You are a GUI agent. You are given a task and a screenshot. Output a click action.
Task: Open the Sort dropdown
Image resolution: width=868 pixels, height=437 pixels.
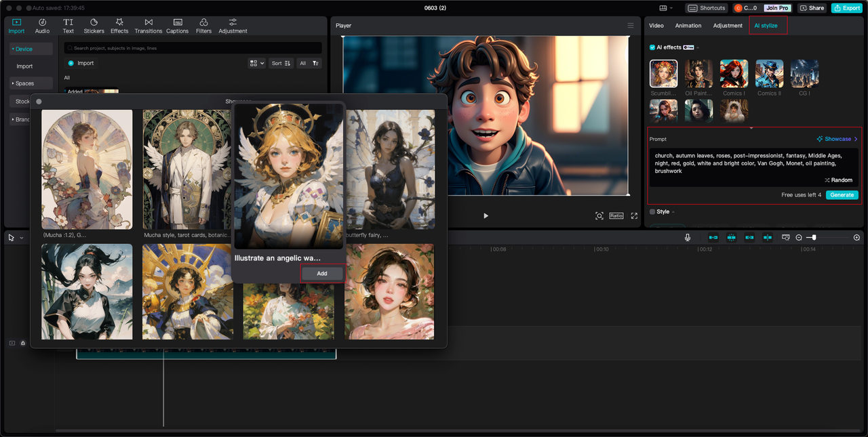point(281,63)
